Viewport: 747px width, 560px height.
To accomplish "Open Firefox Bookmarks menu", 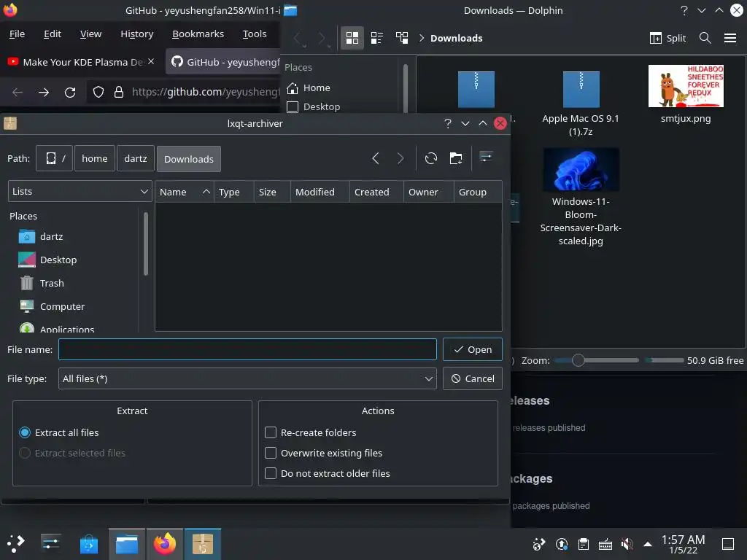I will 198,34.
